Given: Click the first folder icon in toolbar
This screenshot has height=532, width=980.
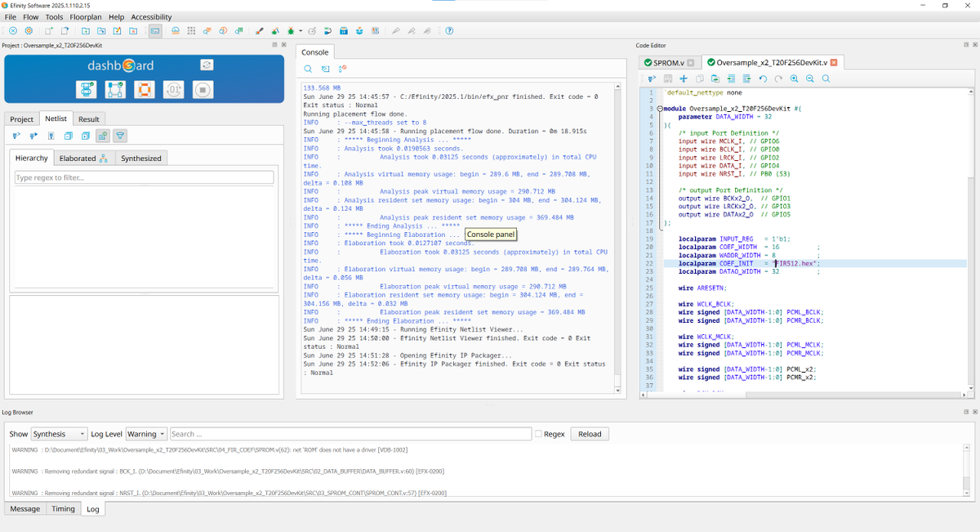Looking at the screenshot, I should tap(86, 31).
